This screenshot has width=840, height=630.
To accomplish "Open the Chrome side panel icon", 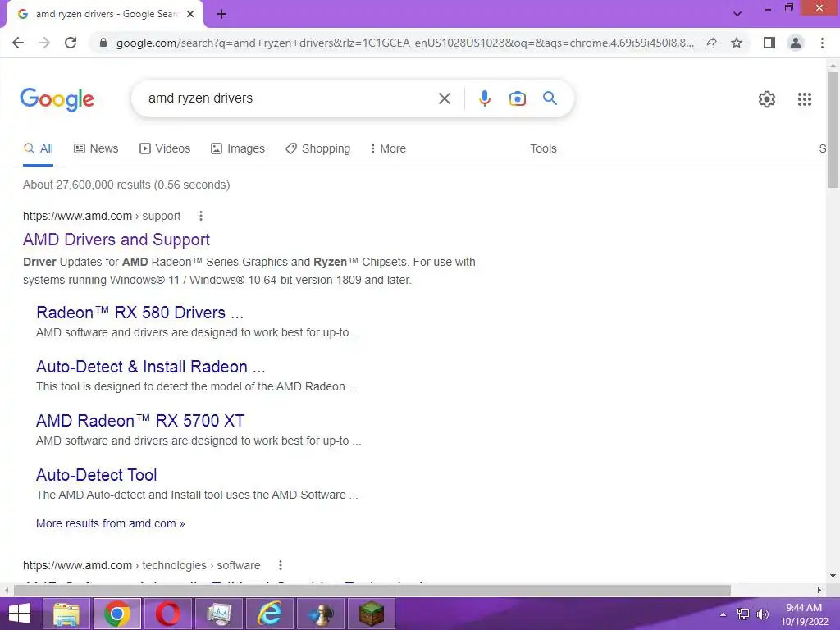I will [x=769, y=43].
